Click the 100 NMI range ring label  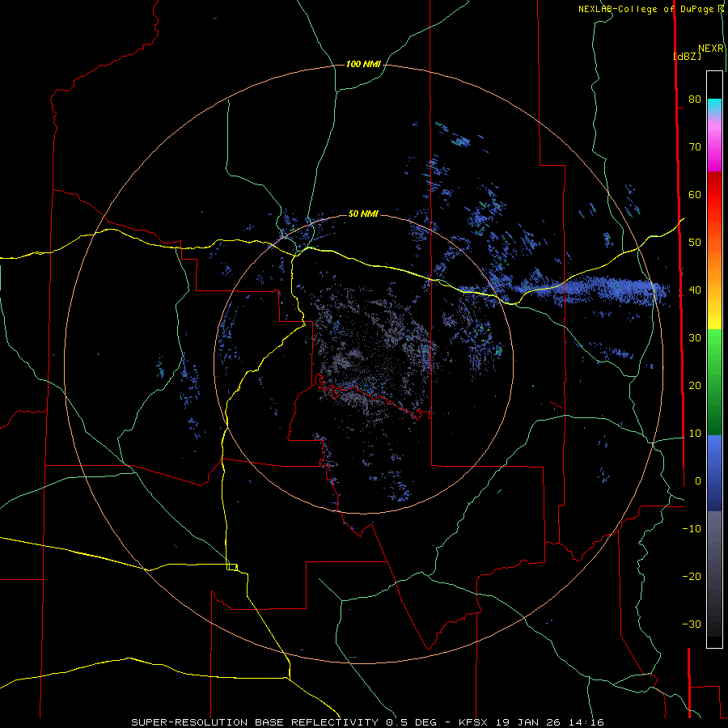(363, 64)
